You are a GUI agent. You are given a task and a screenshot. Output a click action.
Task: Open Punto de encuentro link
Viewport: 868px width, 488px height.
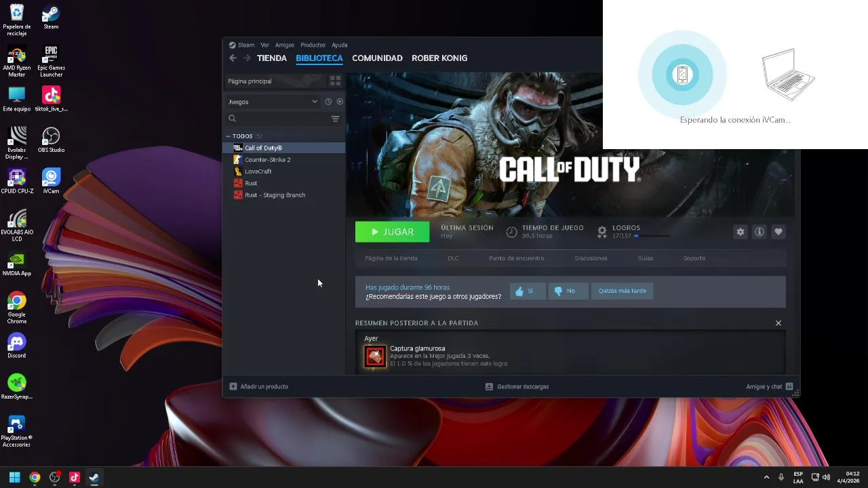click(517, 258)
